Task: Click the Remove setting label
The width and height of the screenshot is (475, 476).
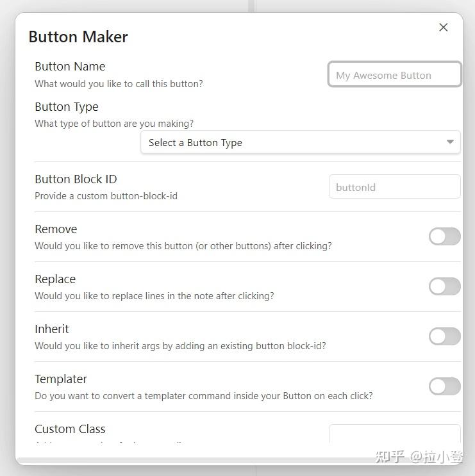Action: pyautogui.click(x=56, y=229)
